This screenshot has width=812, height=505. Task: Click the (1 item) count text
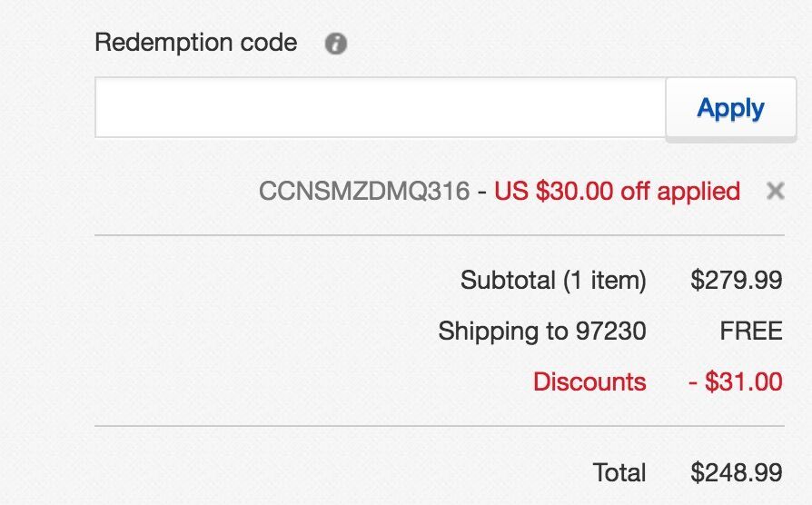[x=604, y=281]
